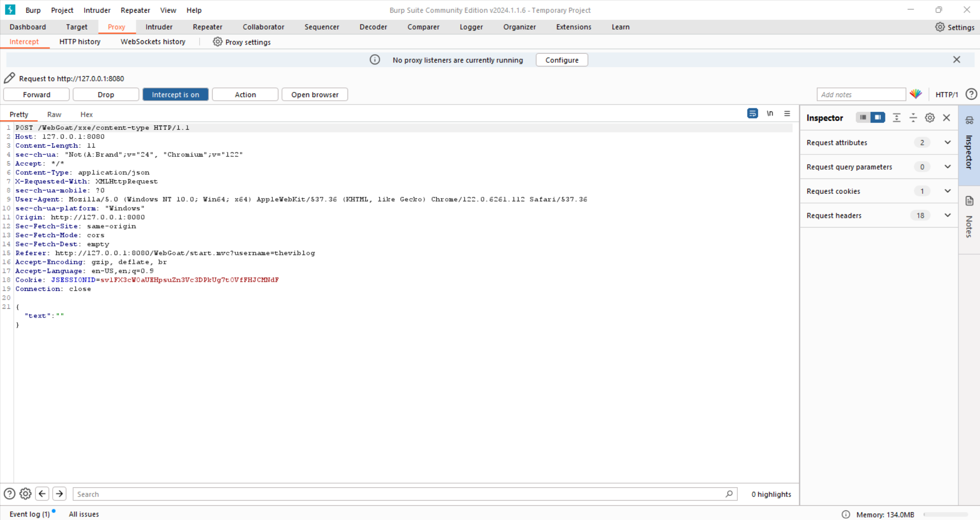This screenshot has height=520, width=980.
Task: Open Proxy settings gear link
Action: (x=242, y=42)
